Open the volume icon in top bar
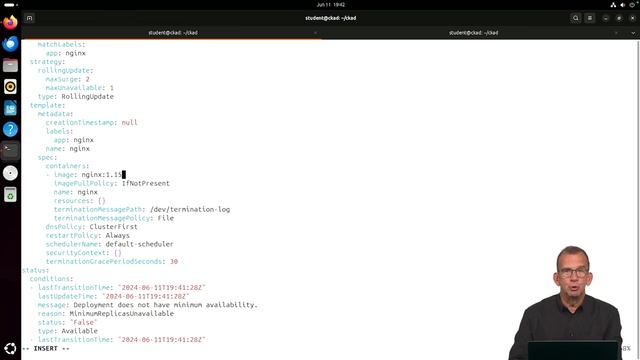The image size is (640, 360). pyautogui.click(x=622, y=5)
